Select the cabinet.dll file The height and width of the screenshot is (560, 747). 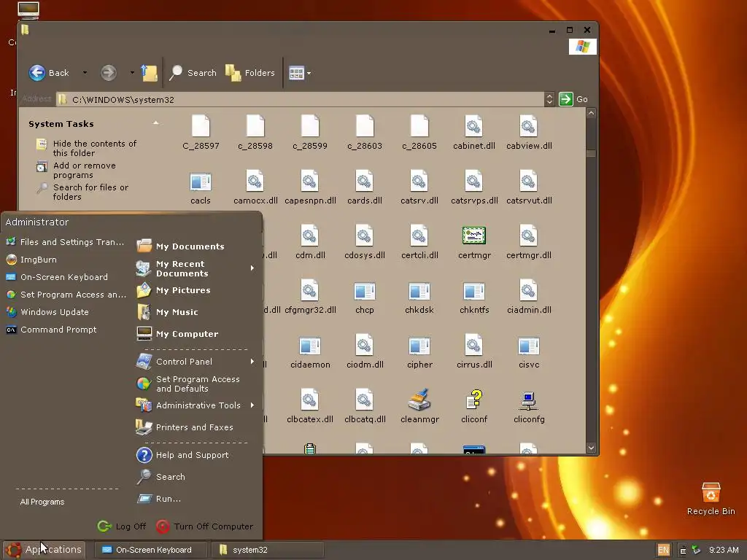click(473, 133)
